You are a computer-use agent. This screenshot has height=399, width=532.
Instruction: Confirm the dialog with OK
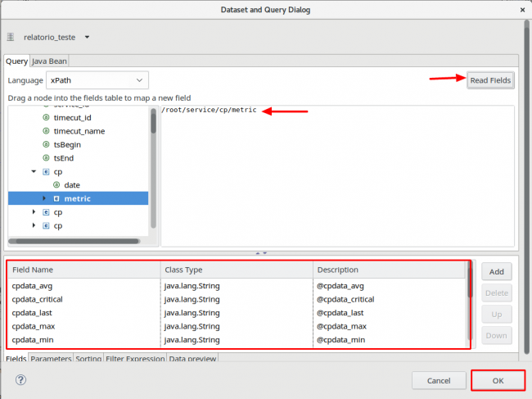(498, 380)
